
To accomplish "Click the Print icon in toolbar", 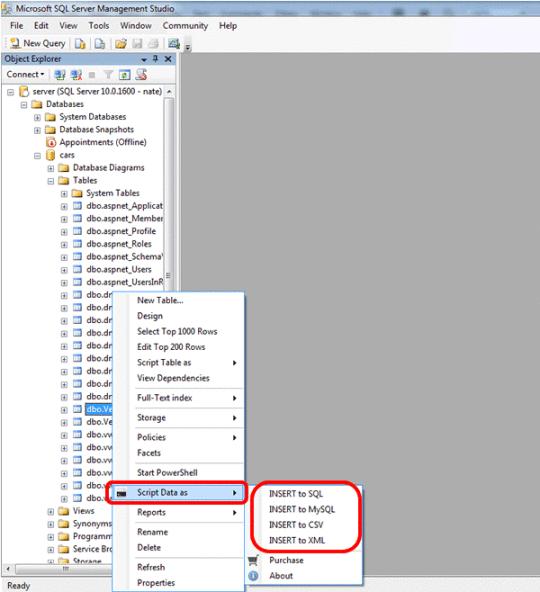I will (153, 44).
